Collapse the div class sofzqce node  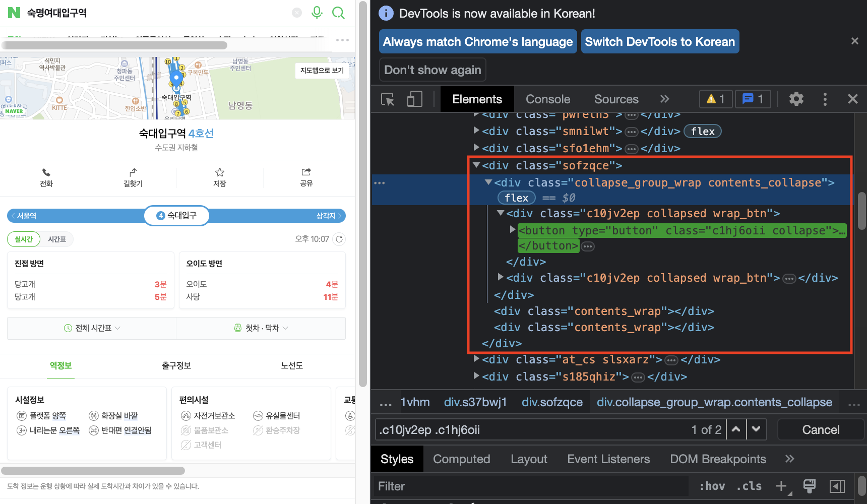[476, 165]
